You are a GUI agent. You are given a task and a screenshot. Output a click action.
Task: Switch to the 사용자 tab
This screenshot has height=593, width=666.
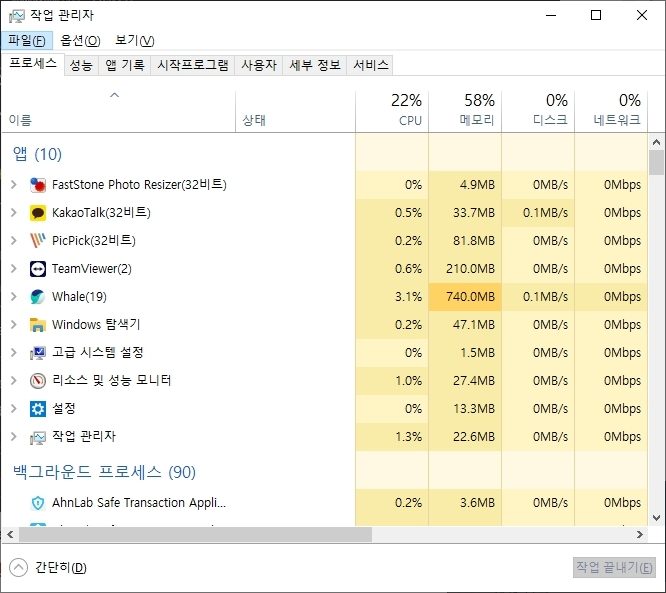click(259, 65)
